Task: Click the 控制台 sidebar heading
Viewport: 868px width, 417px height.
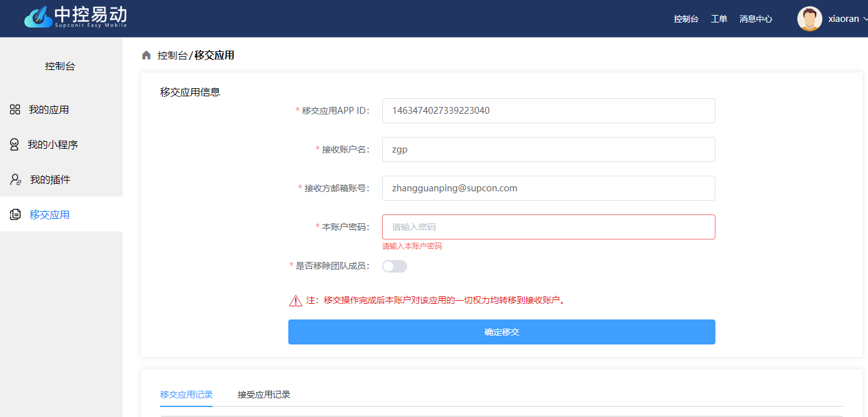Action: click(x=60, y=66)
